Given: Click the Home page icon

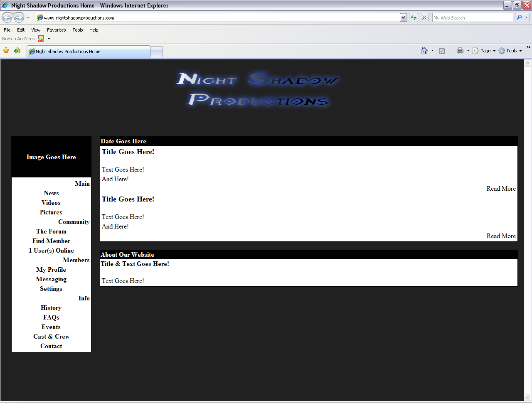Looking at the screenshot, I should coord(424,51).
